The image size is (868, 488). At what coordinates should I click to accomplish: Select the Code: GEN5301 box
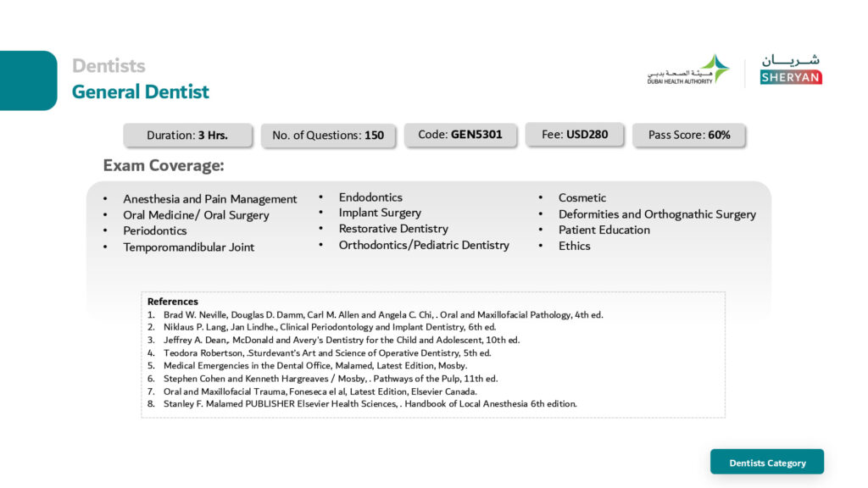(x=460, y=134)
